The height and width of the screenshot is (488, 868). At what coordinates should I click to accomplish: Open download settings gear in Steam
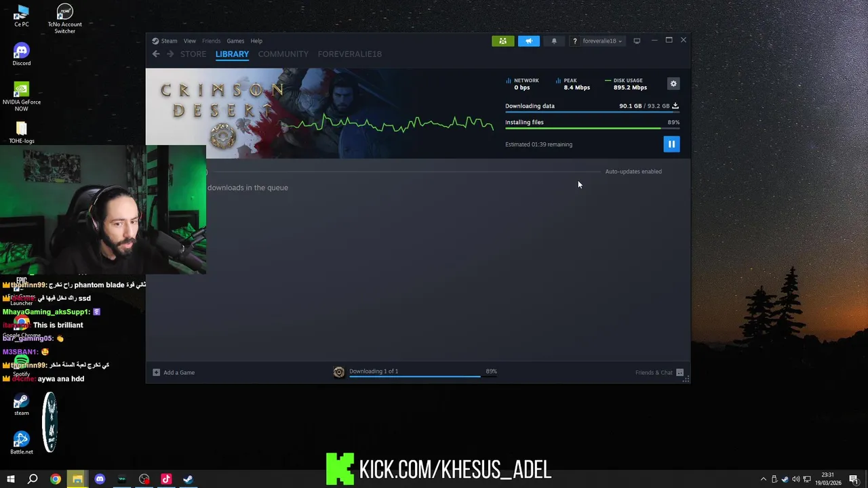(x=673, y=83)
